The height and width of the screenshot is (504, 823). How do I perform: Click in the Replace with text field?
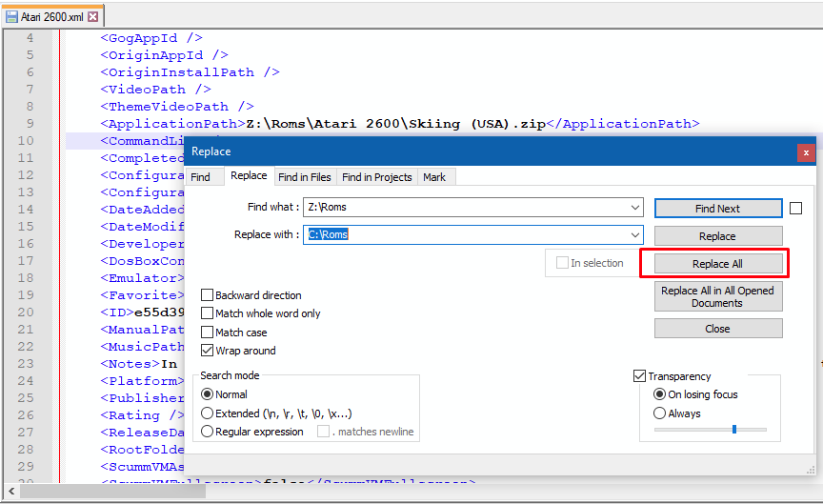467,234
